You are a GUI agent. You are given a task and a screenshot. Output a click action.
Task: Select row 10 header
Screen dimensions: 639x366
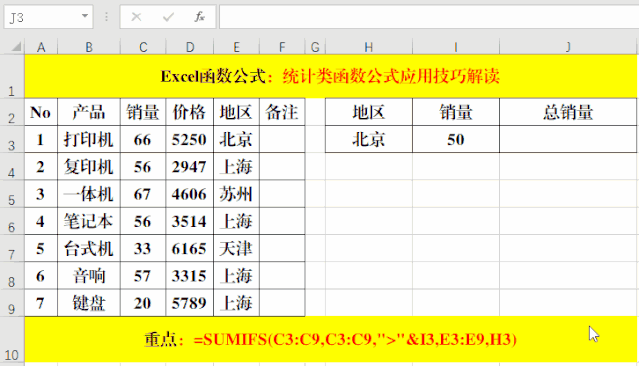[12, 340]
